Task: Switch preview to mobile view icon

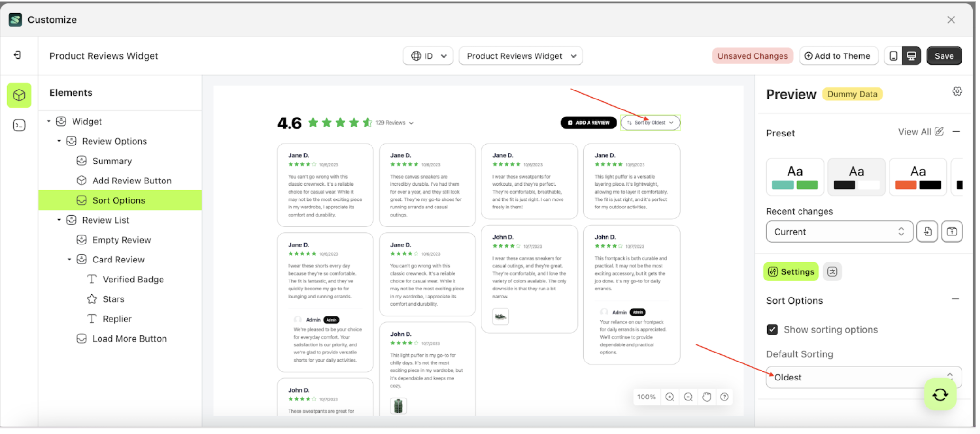Action: tap(894, 55)
